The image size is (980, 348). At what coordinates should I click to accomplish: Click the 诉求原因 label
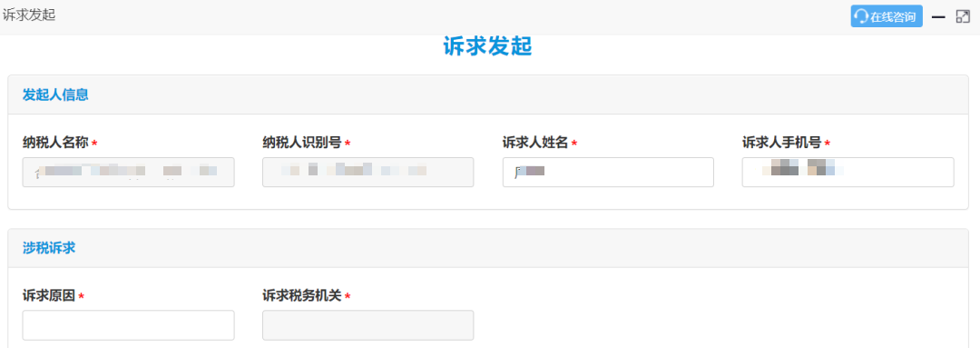pyautogui.click(x=49, y=295)
